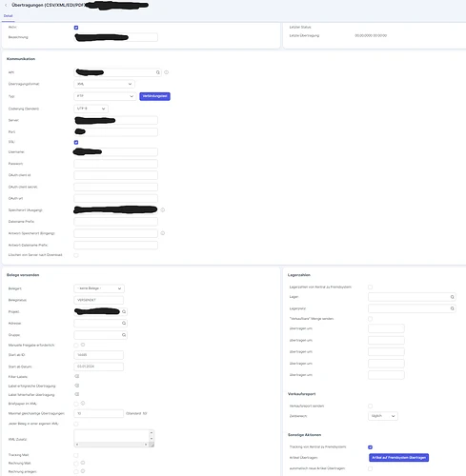Click info icon next to Speicherort Ausgang

[163, 209]
